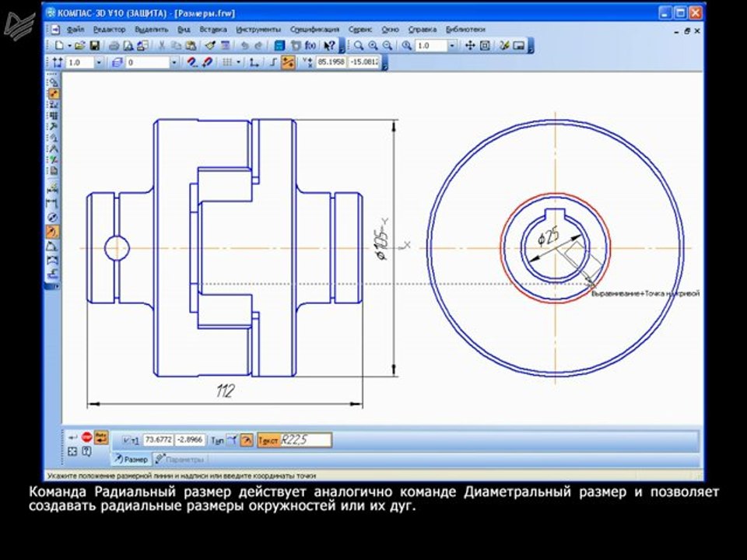Open the Справка menu
Image resolution: width=747 pixels, height=560 pixels.
click(422, 30)
